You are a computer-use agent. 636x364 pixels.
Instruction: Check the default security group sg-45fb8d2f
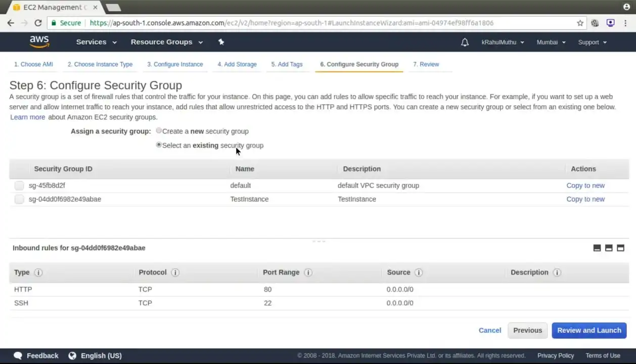pyautogui.click(x=19, y=186)
